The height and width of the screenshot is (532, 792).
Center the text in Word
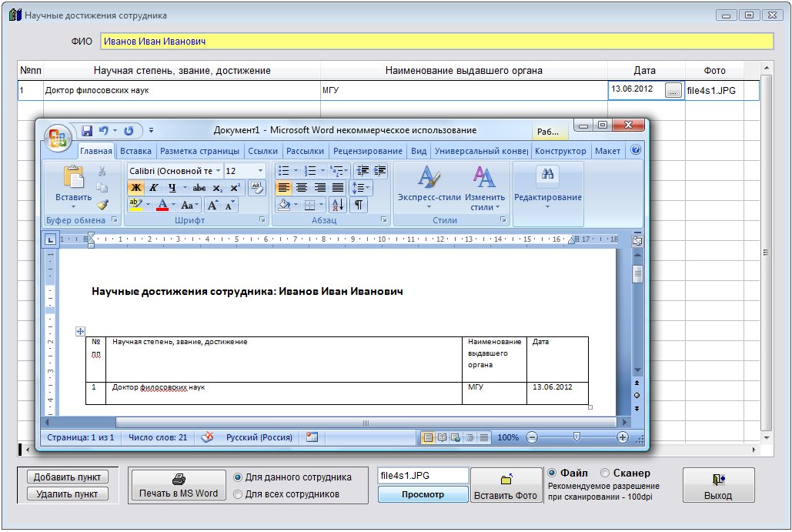[302, 188]
